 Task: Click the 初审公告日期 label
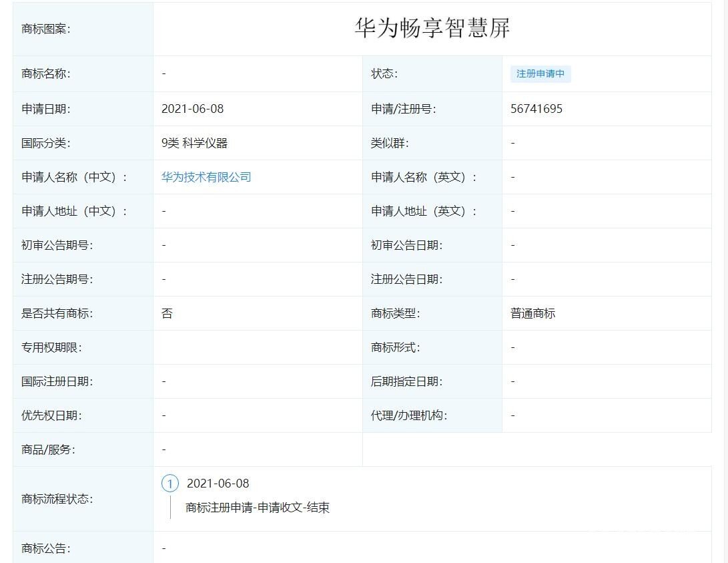pos(406,245)
